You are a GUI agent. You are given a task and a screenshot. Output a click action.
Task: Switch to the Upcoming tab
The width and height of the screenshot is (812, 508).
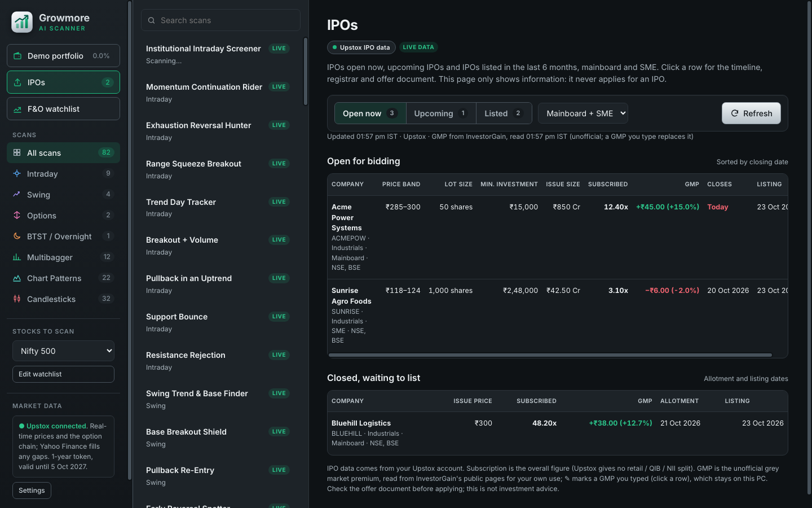click(441, 113)
